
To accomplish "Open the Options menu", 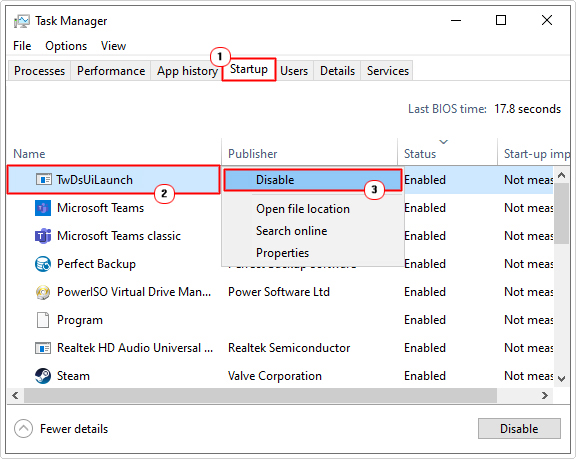I will [x=66, y=46].
